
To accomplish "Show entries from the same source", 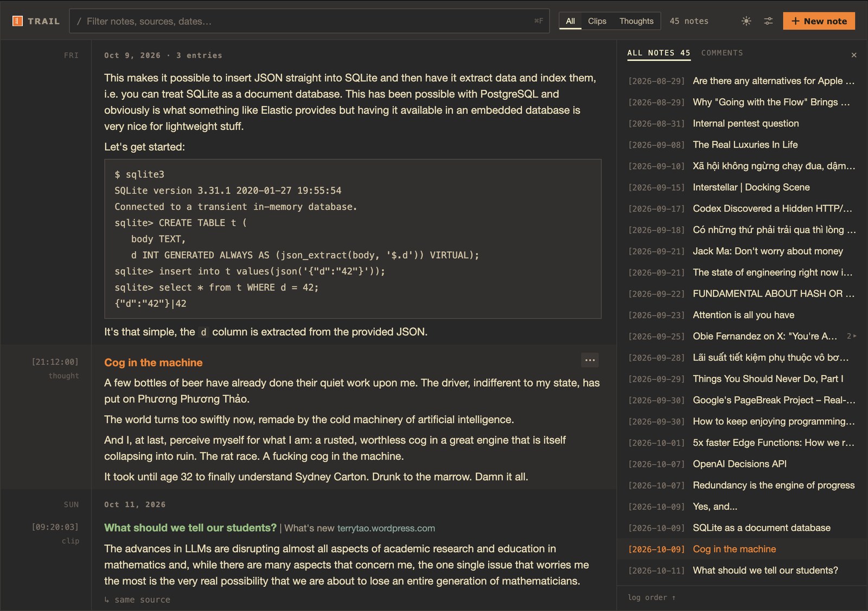I will pos(137,600).
